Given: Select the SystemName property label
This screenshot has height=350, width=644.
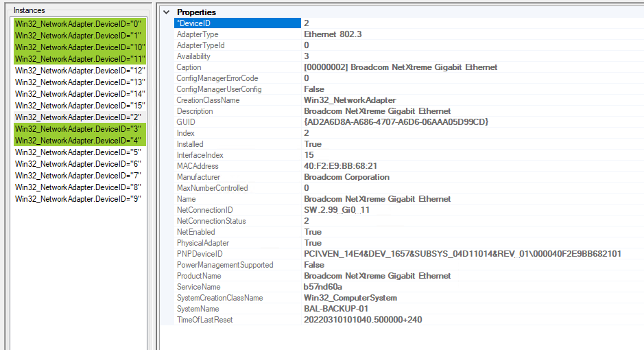Looking at the screenshot, I should [198, 309].
